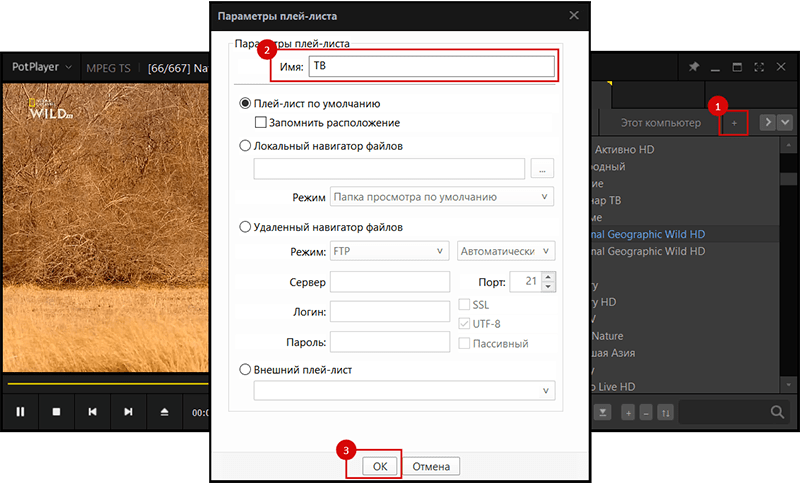This screenshot has height=483, width=800.
Task: Enable the Запомнить расположение checkbox
Action: click(261, 123)
